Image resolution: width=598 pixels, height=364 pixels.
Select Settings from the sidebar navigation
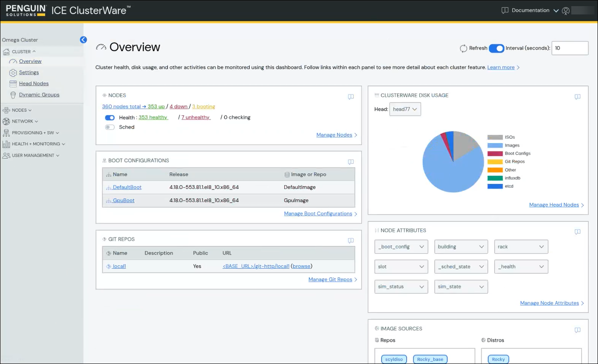point(28,72)
